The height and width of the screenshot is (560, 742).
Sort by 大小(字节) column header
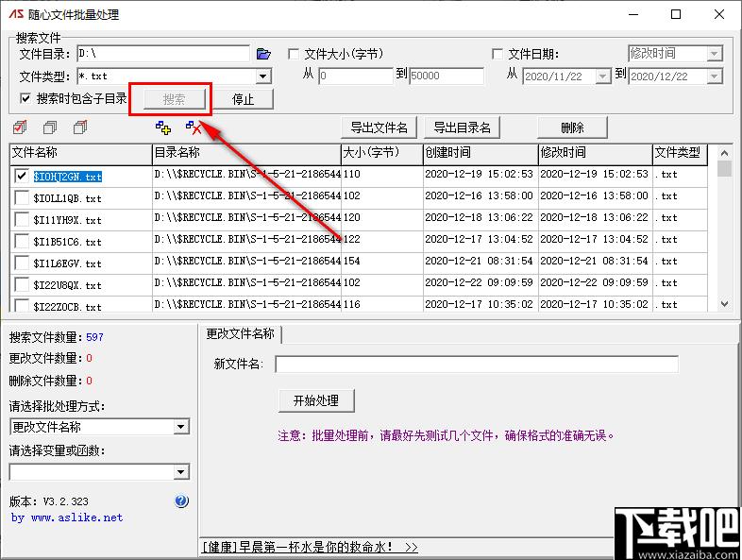click(382, 153)
